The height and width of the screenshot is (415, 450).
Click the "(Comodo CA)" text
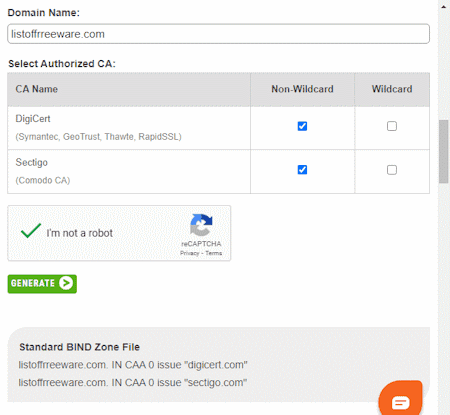pos(43,180)
